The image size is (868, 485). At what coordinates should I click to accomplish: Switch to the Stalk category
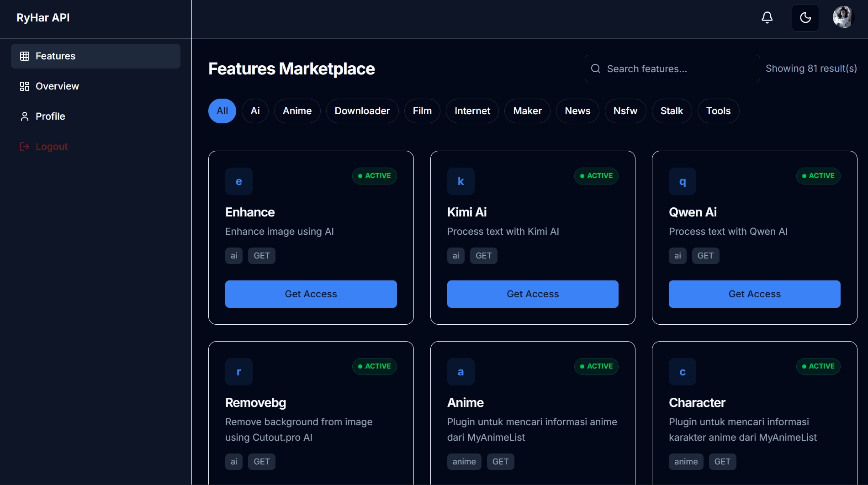pos(672,111)
